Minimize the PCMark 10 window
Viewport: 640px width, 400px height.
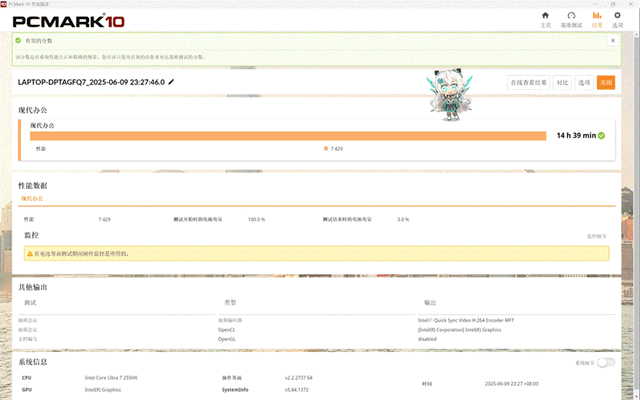pyautogui.click(x=594, y=4)
